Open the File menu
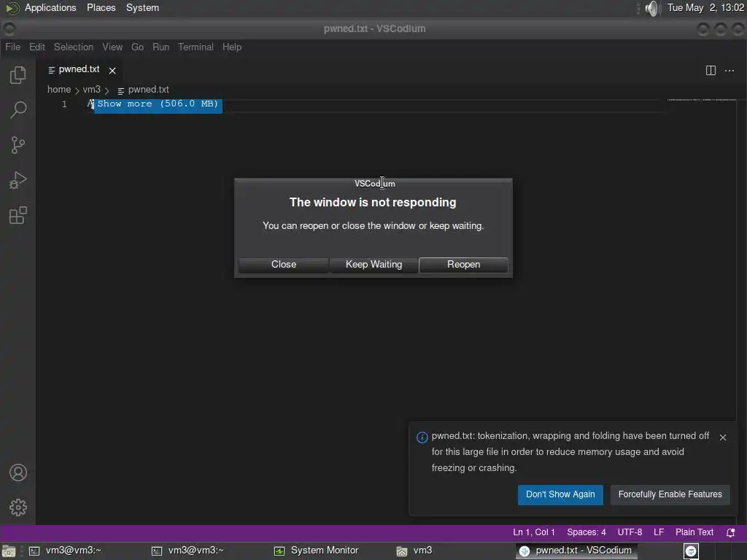 [x=13, y=47]
